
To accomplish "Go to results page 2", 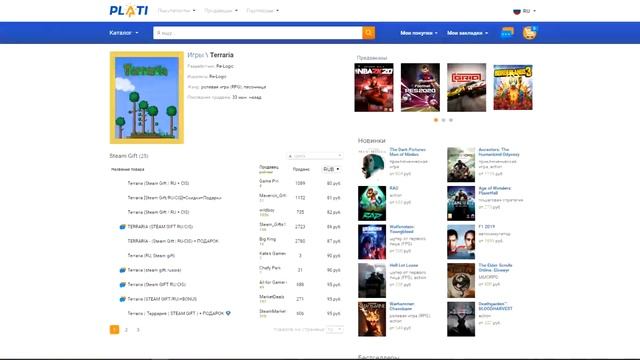I will pyautogui.click(x=126, y=330).
